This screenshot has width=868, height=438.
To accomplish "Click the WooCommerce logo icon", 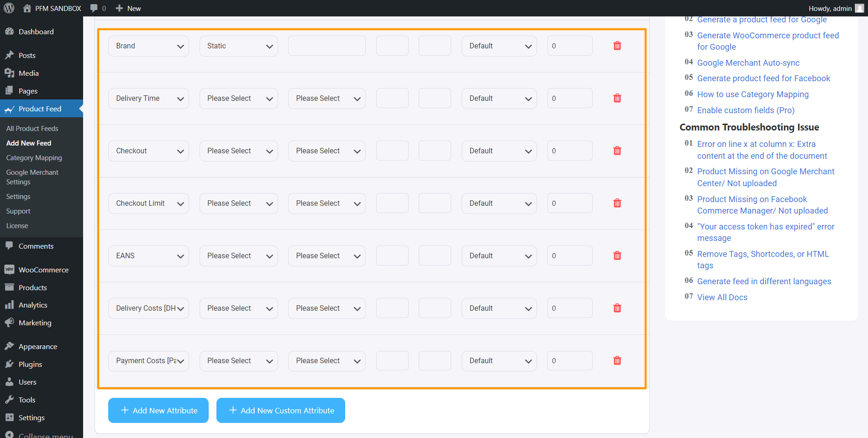I will pyautogui.click(x=9, y=270).
